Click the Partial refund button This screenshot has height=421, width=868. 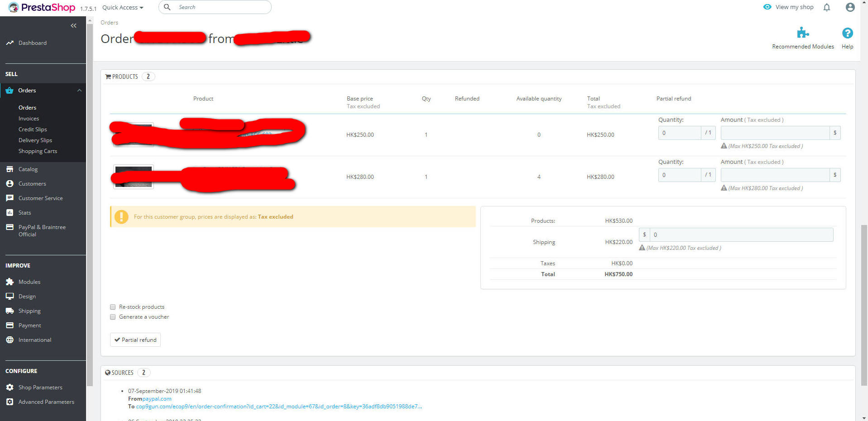click(135, 340)
